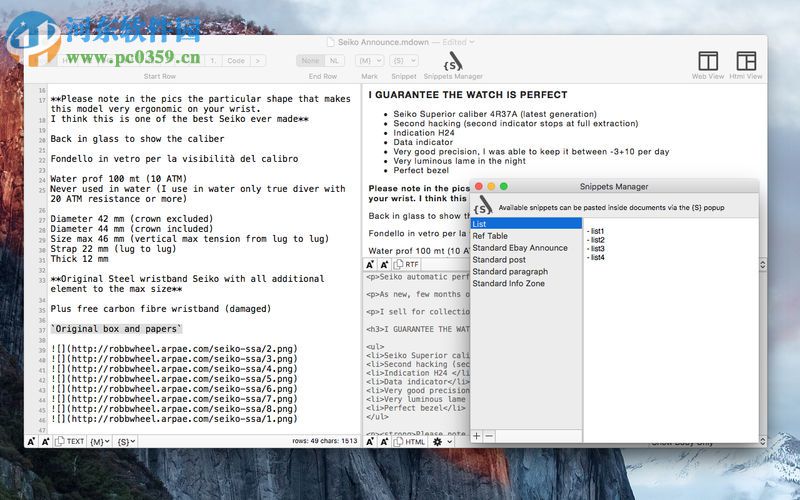Viewport: 800px width, 500px height.
Task: Click the 'Strap 22 mm (lug to lug)' editor line
Action: pos(113,248)
